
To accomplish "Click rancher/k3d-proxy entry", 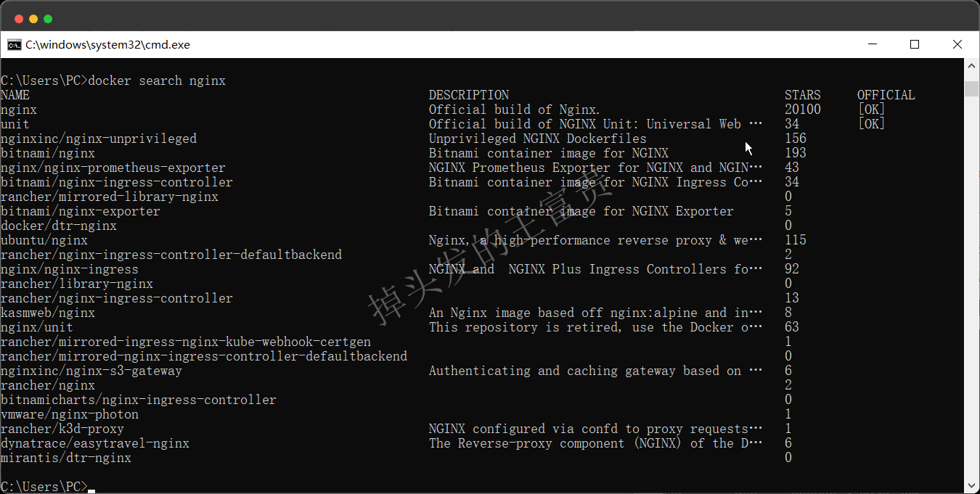I will (62, 429).
